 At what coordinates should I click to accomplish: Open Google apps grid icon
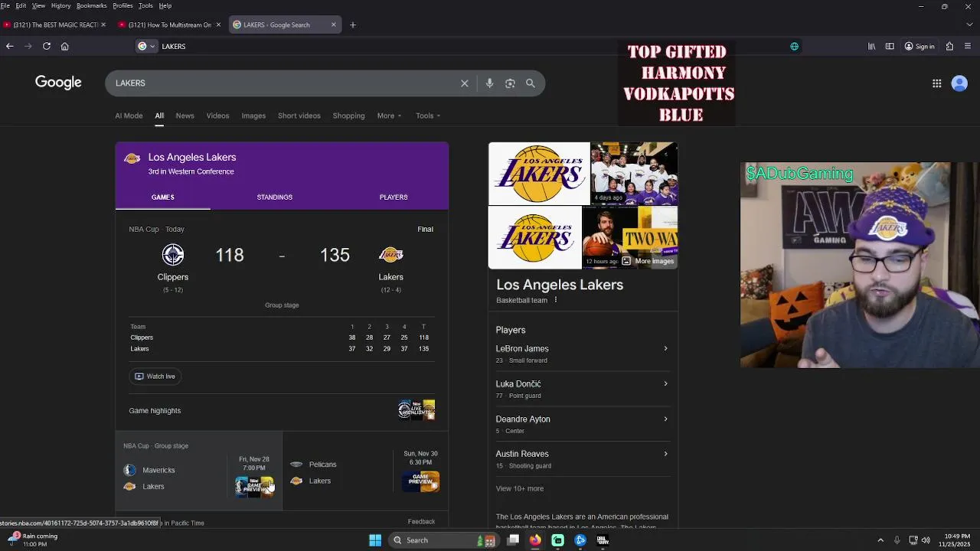(936, 83)
